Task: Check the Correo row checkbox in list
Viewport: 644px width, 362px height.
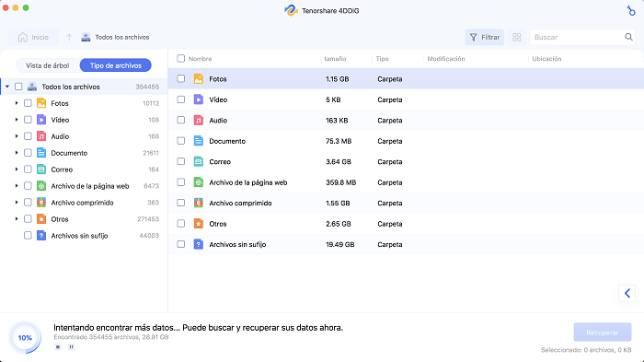Action: click(180, 161)
